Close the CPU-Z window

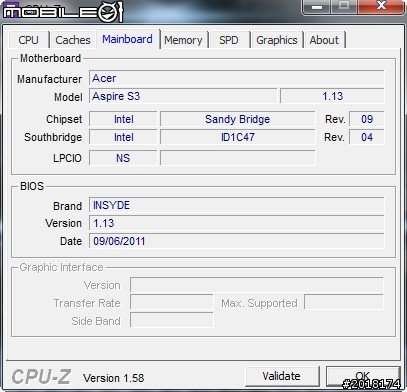click(381, 7)
